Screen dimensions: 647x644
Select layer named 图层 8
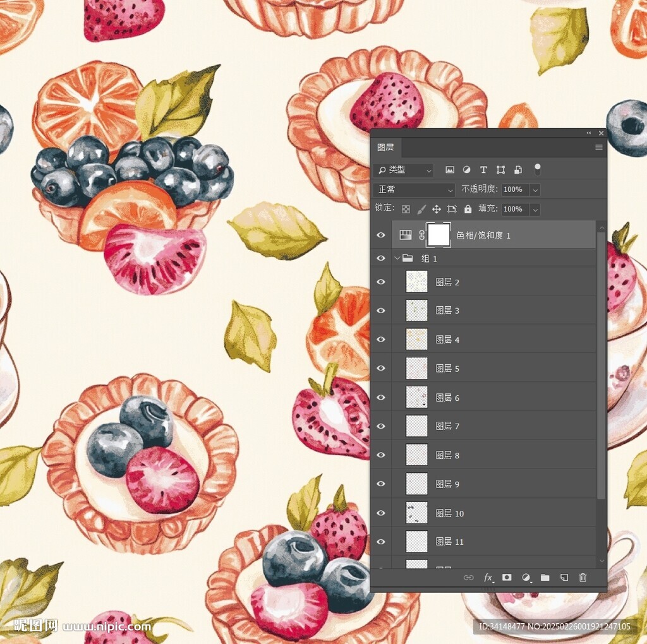pyautogui.click(x=447, y=455)
